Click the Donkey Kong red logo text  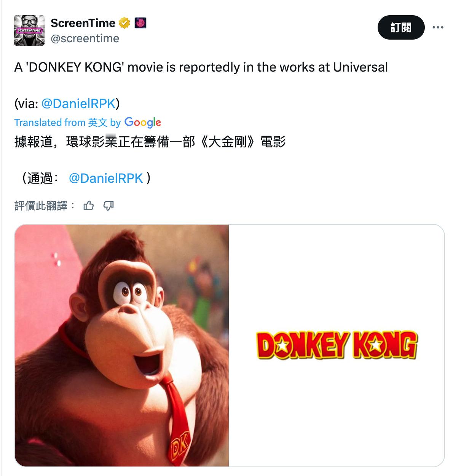[337, 345]
